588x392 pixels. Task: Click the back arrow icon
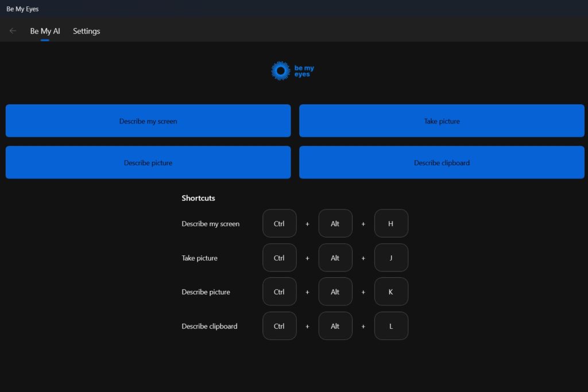pos(13,31)
